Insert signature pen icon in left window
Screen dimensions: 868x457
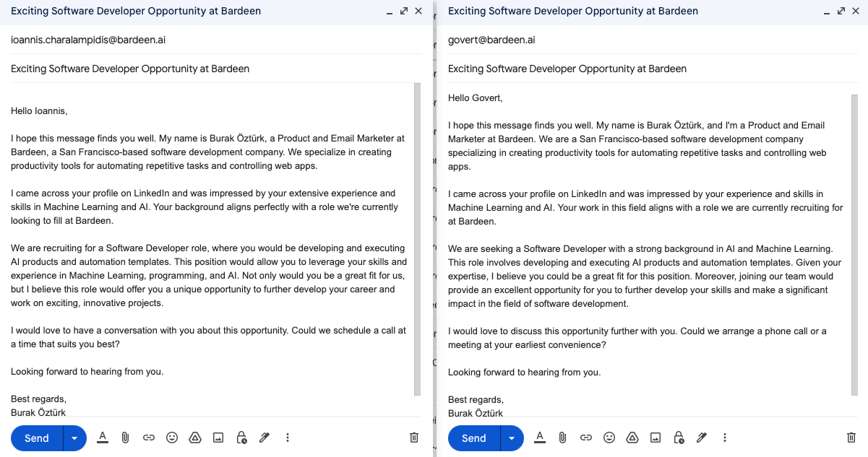(x=265, y=438)
